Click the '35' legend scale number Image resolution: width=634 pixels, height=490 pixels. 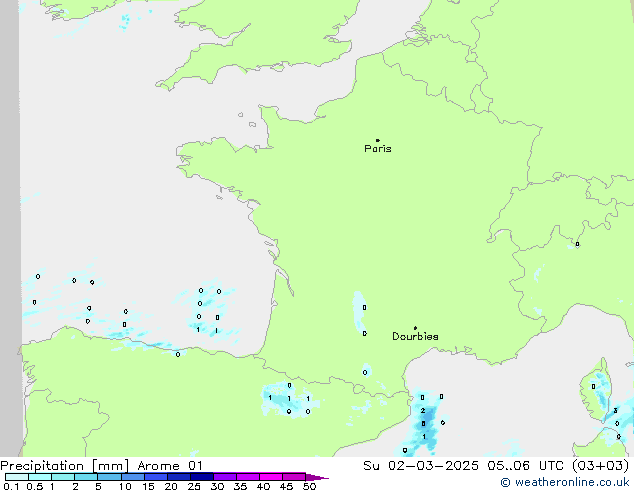240,486
